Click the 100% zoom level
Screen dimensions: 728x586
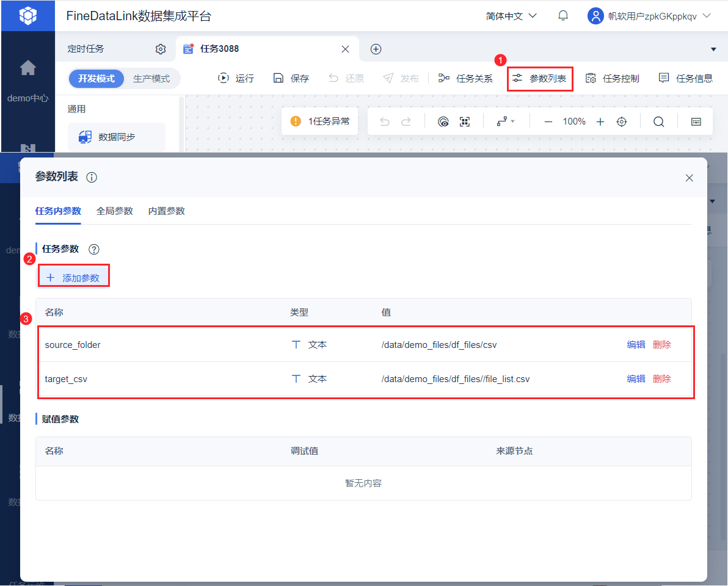point(574,121)
